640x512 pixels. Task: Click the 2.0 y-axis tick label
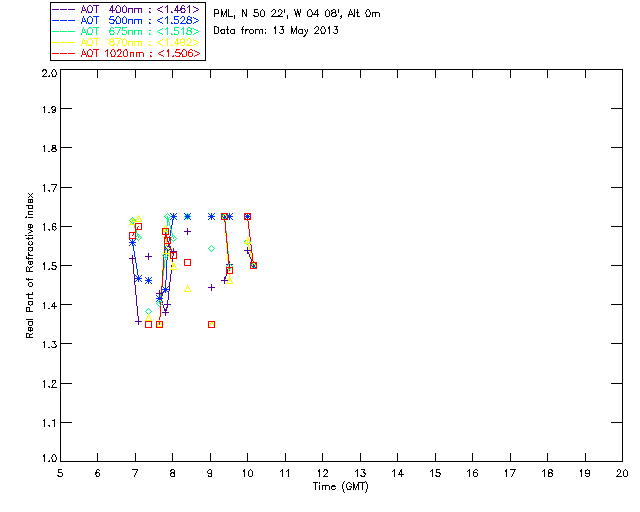point(49,73)
